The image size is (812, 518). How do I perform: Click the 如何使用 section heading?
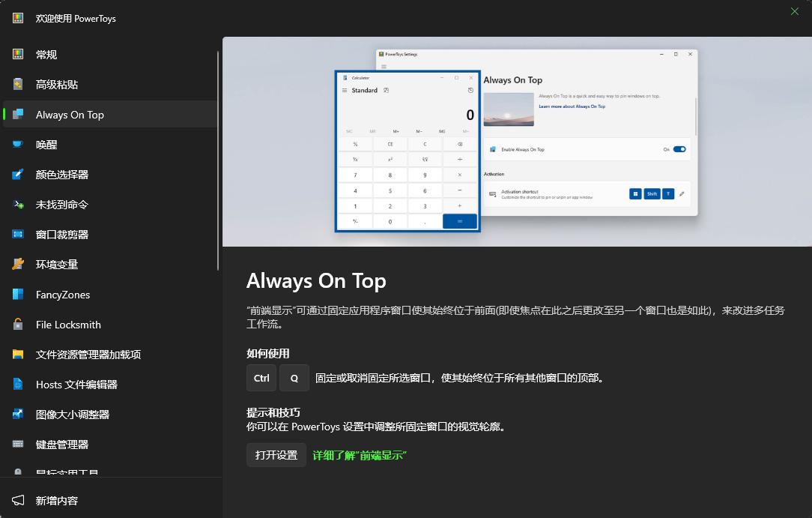point(267,353)
